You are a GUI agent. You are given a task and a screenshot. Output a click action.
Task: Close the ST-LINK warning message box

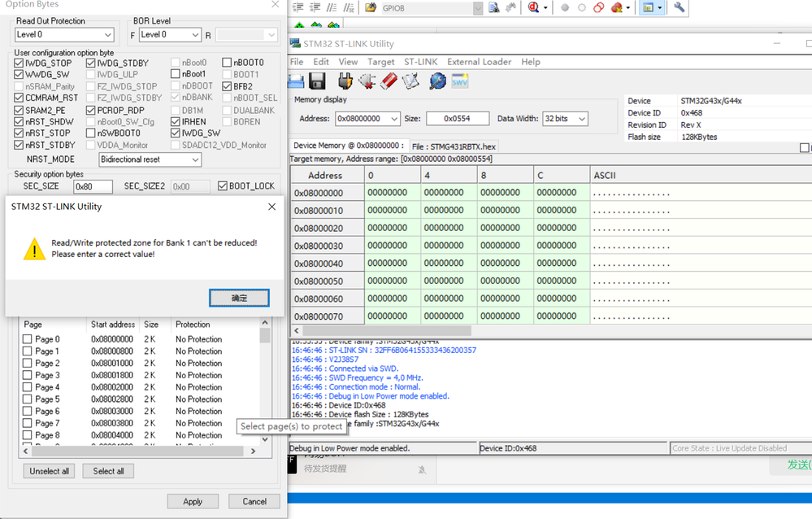click(271, 207)
